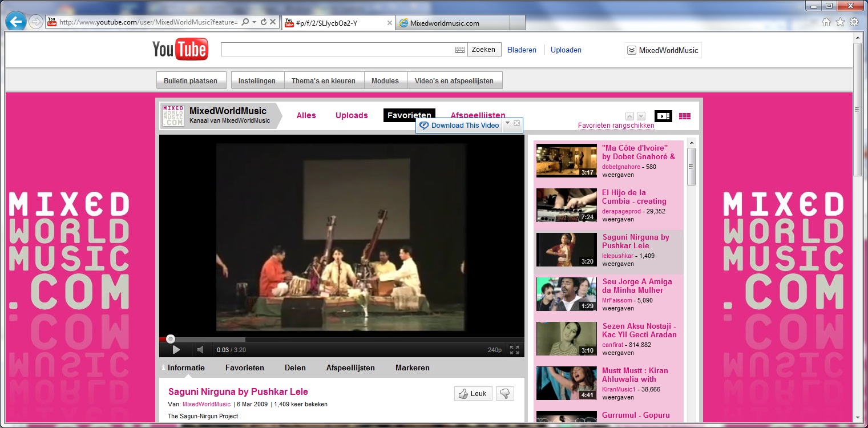Click the Leuk like button

(473, 394)
